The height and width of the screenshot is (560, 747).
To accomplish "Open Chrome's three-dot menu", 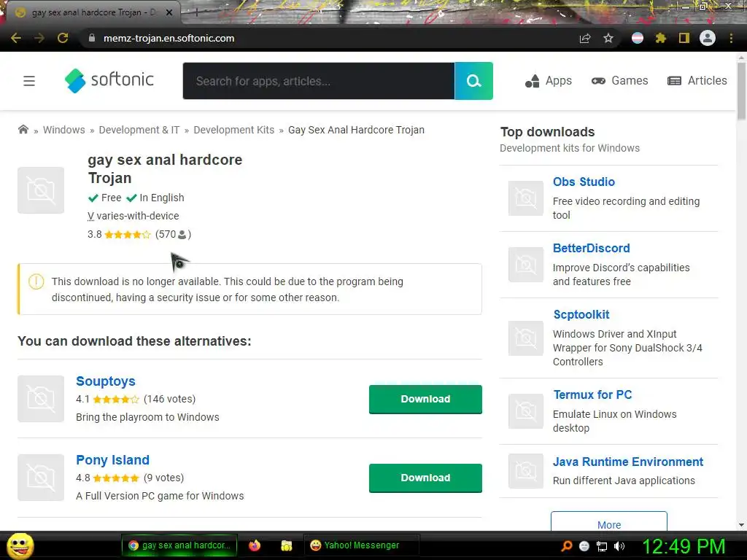I will pyautogui.click(x=731, y=38).
